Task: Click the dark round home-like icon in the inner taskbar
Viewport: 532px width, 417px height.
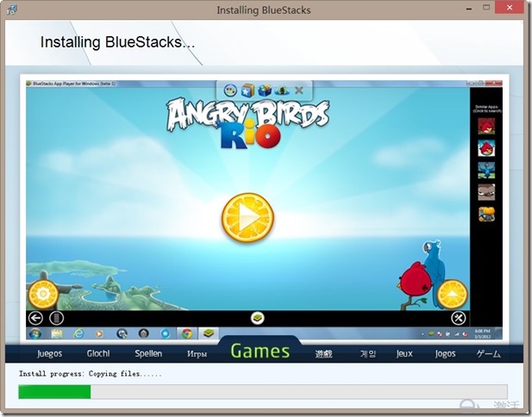Action: click(143, 333)
